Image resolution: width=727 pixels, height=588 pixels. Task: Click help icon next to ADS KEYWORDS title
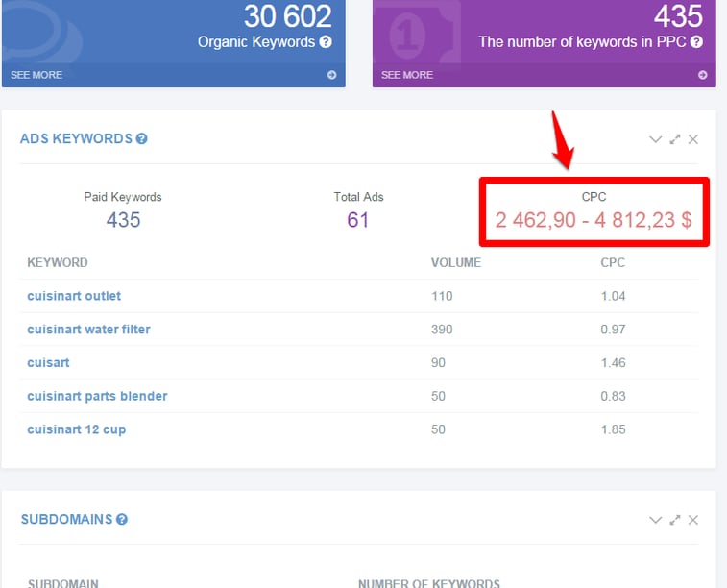click(x=142, y=138)
